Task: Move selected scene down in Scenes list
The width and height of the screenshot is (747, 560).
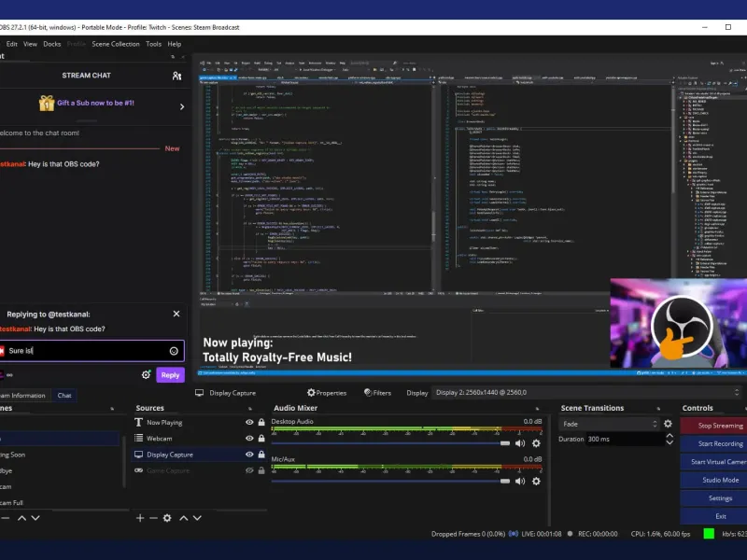Action: point(35,518)
